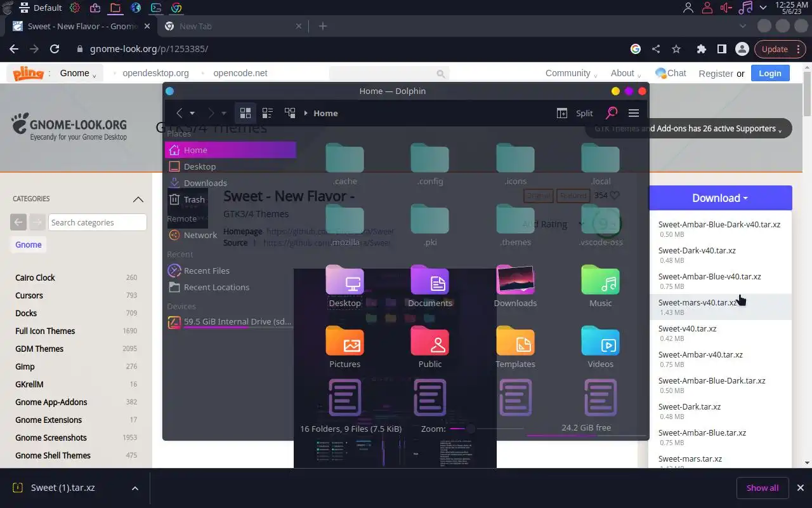Select the Desktop folder icon in file view
The image size is (812, 508).
344,280
